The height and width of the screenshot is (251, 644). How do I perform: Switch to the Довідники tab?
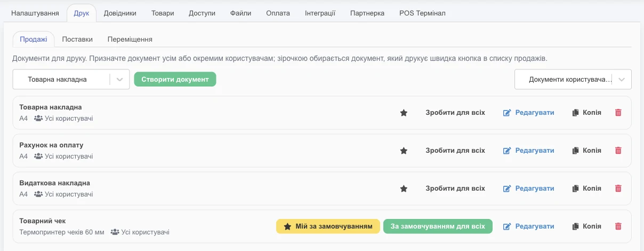click(x=120, y=13)
